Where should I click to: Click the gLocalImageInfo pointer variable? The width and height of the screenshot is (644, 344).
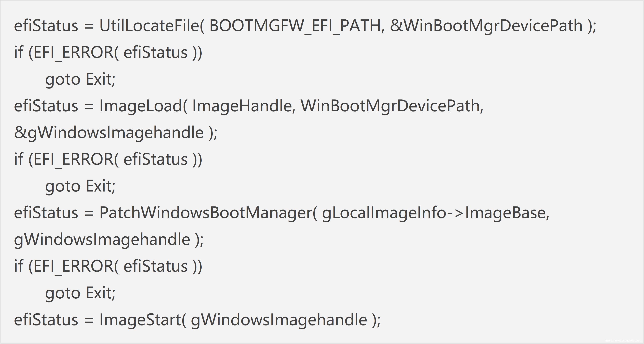coord(384,213)
